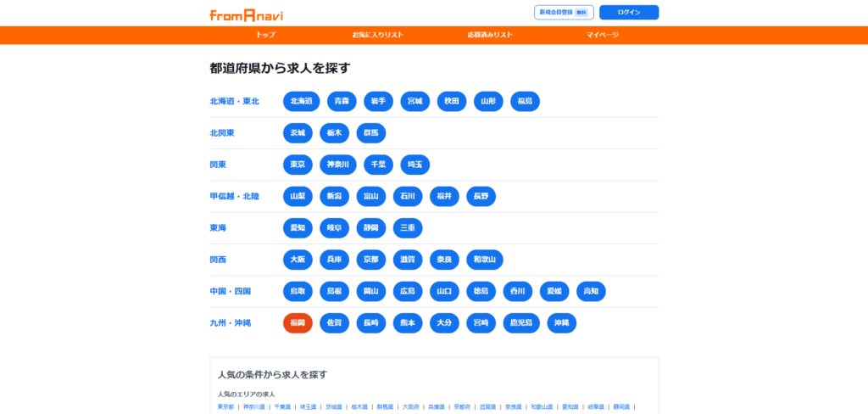The image size is (868, 414).
Task: Choose the 栃木 pill button
Action: pyautogui.click(x=334, y=133)
